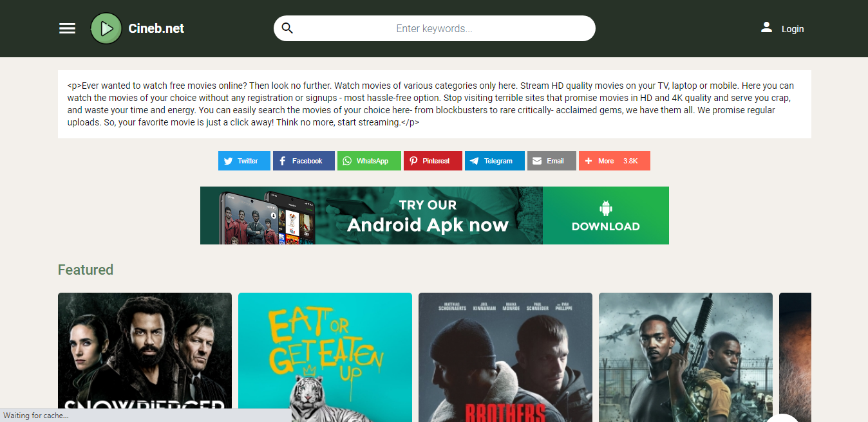The image size is (868, 422).
Task: Share on Pinterest button
Action: click(433, 161)
